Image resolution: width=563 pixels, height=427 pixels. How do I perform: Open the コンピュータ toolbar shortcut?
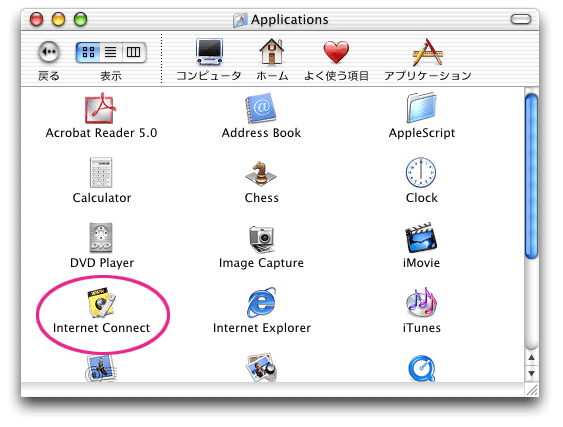(x=209, y=52)
